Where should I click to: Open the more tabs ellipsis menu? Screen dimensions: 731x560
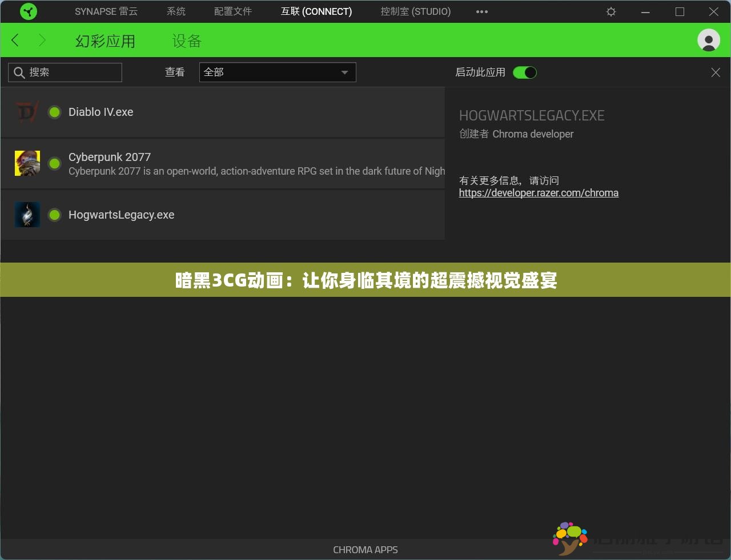(x=482, y=11)
